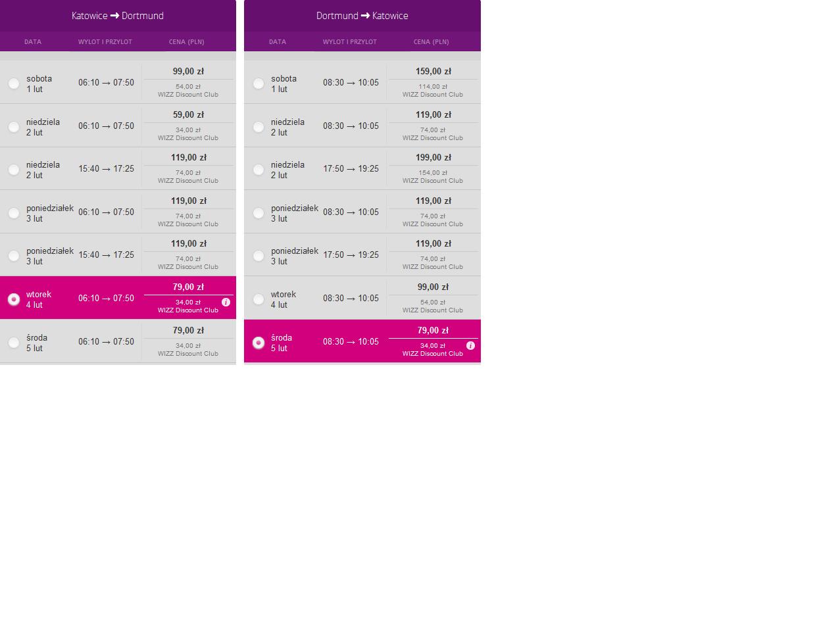
Task: Click WYLOT I PRZYLOT header in Dortmund–Katowice table
Action: (350, 41)
